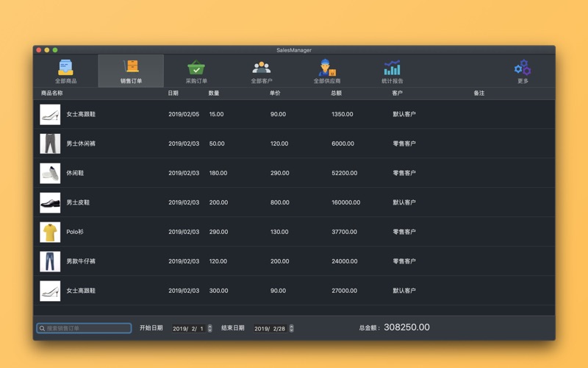The width and height of the screenshot is (588, 368).
Task: Close the SalesManager window with red button
Action: [39, 50]
